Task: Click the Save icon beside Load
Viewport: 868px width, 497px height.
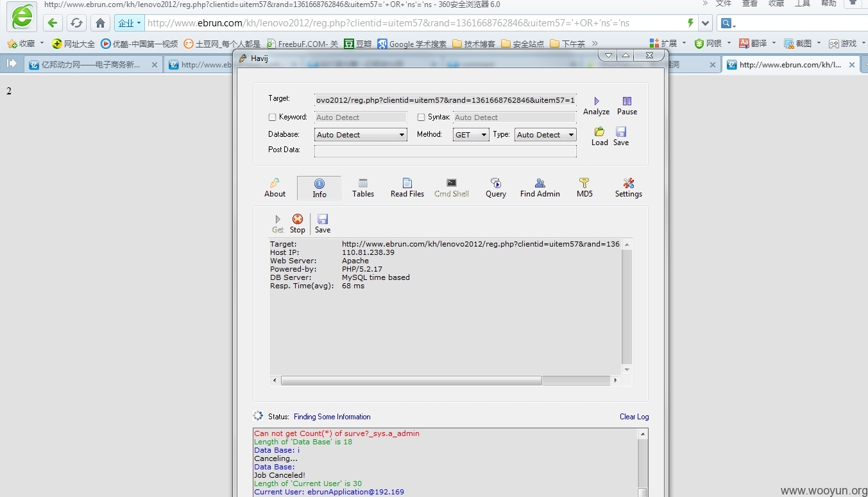Action: click(x=621, y=136)
